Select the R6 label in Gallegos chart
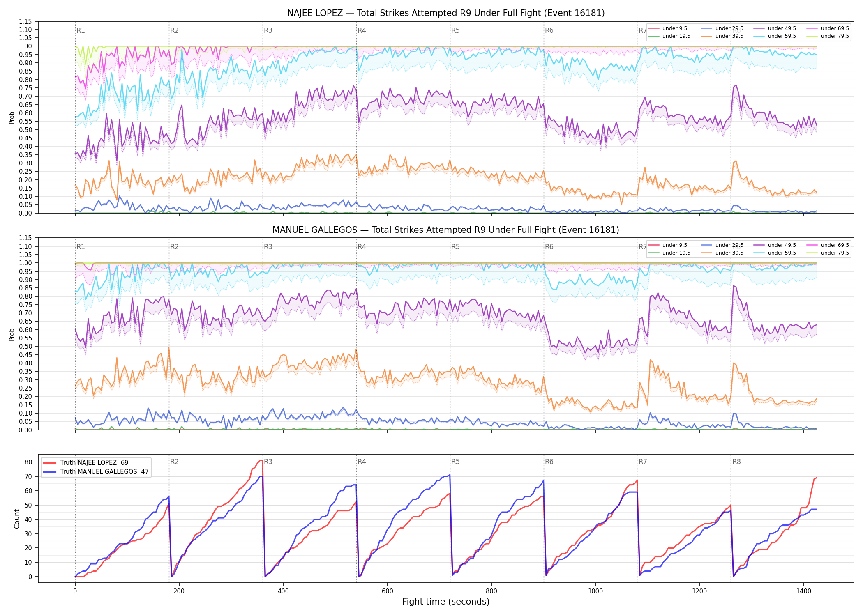Viewport: 863px width, 616px height. [x=549, y=247]
